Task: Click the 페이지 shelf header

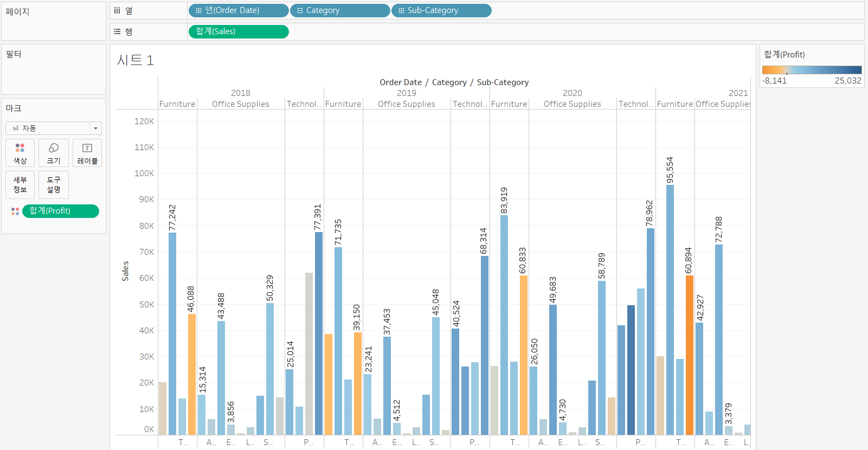Action: click(17, 11)
